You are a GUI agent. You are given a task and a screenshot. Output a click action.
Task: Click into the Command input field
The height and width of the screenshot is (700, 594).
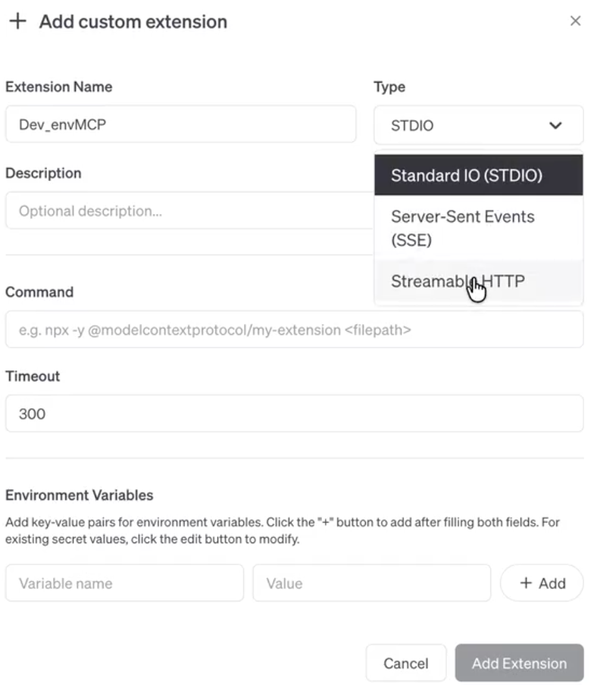tap(294, 330)
